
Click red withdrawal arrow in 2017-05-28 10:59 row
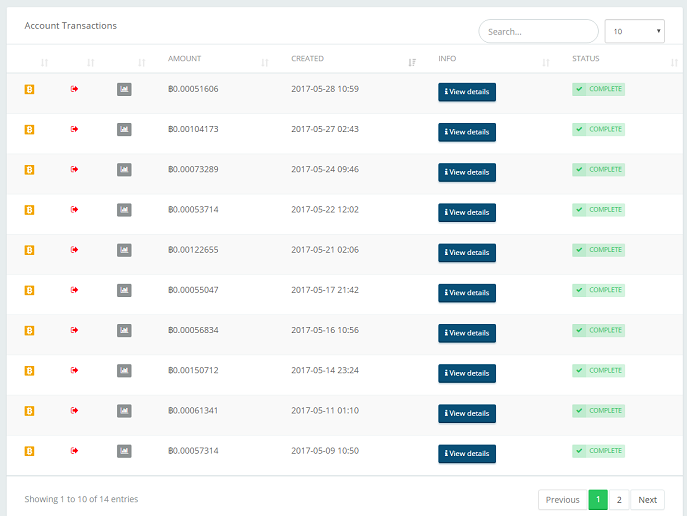pyautogui.click(x=74, y=89)
